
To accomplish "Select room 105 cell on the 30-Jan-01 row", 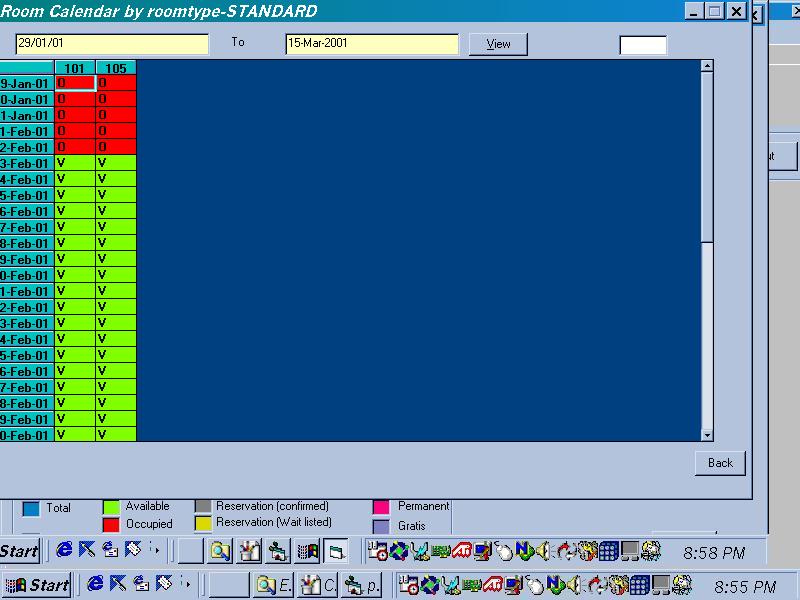I will point(116,99).
